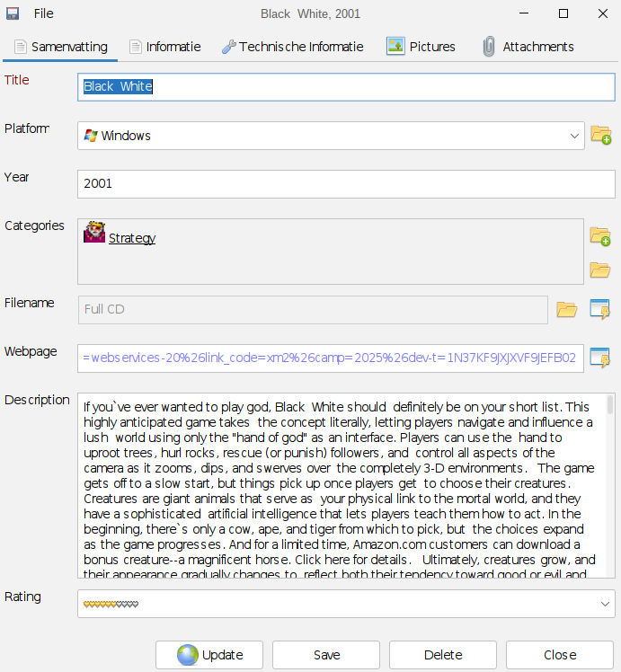Image resolution: width=621 pixels, height=672 pixels.
Task: Click the Webpage URL field
Action: (x=331, y=358)
